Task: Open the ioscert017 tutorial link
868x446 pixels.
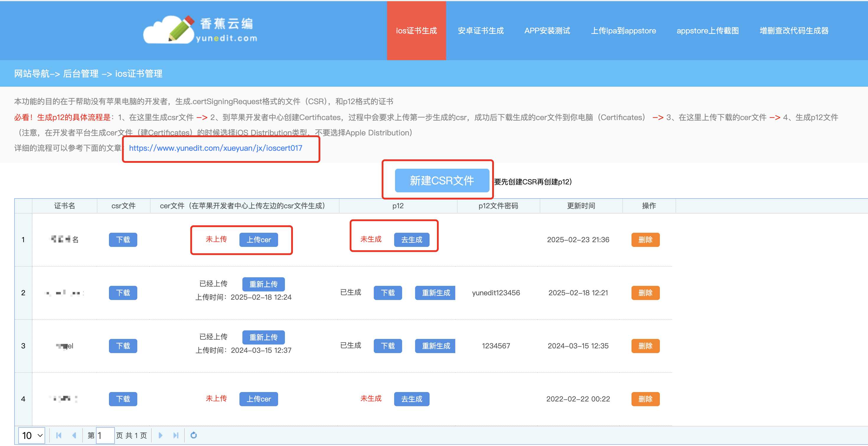Action: click(216, 148)
